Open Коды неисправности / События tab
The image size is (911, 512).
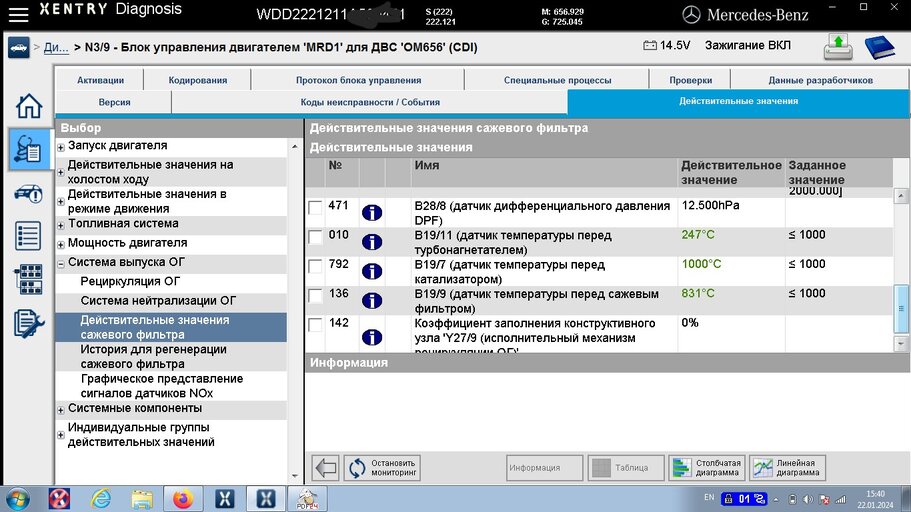coord(370,102)
